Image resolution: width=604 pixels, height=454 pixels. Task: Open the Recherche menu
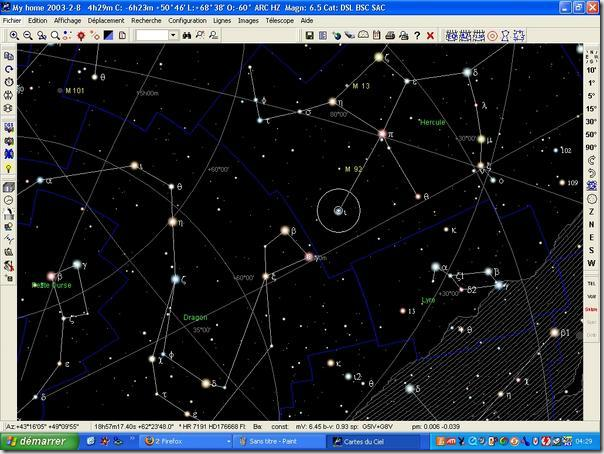pyautogui.click(x=146, y=20)
